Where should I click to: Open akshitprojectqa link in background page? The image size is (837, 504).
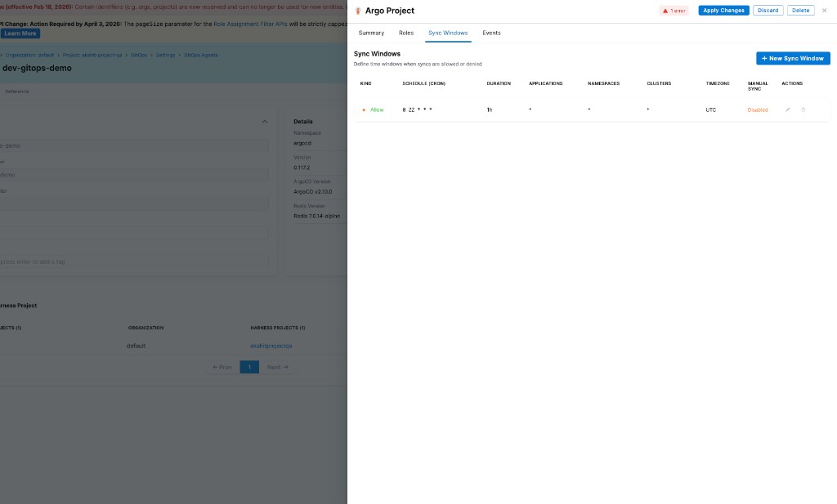pyautogui.click(x=271, y=346)
